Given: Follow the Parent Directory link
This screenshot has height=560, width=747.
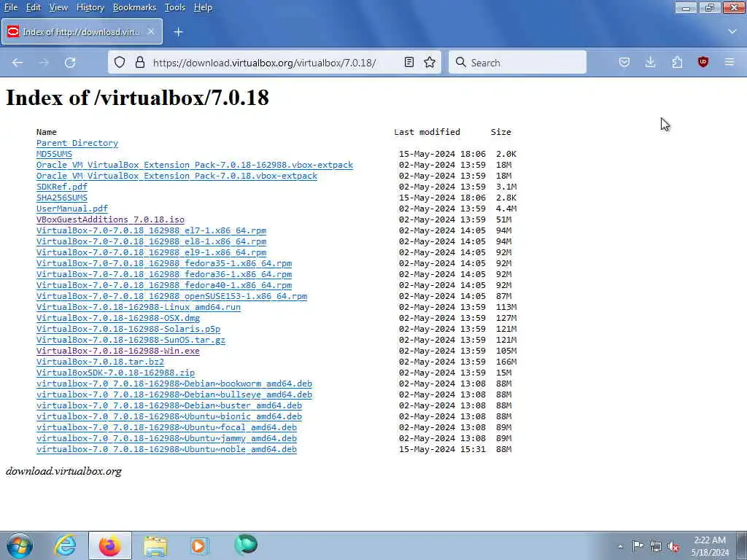Looking at the screenshot, I should 77,143.
